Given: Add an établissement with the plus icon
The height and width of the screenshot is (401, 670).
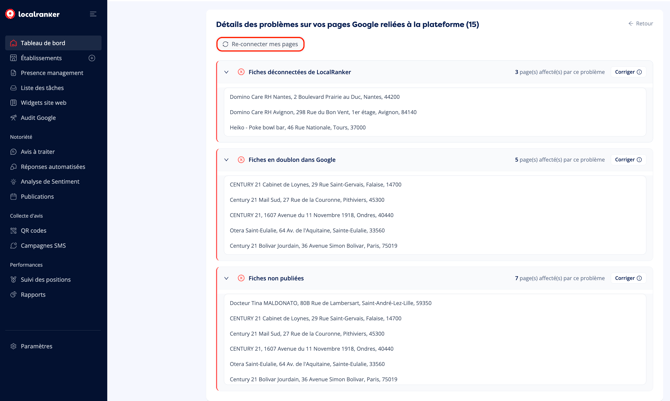Looking at the screenshot, I should [91, 58].
